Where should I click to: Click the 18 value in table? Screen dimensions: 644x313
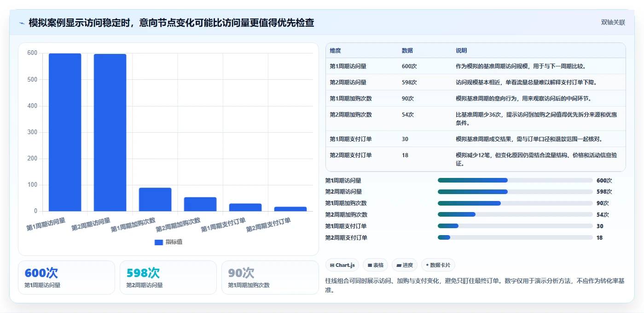pyautogui.click(x=405, y=155)
